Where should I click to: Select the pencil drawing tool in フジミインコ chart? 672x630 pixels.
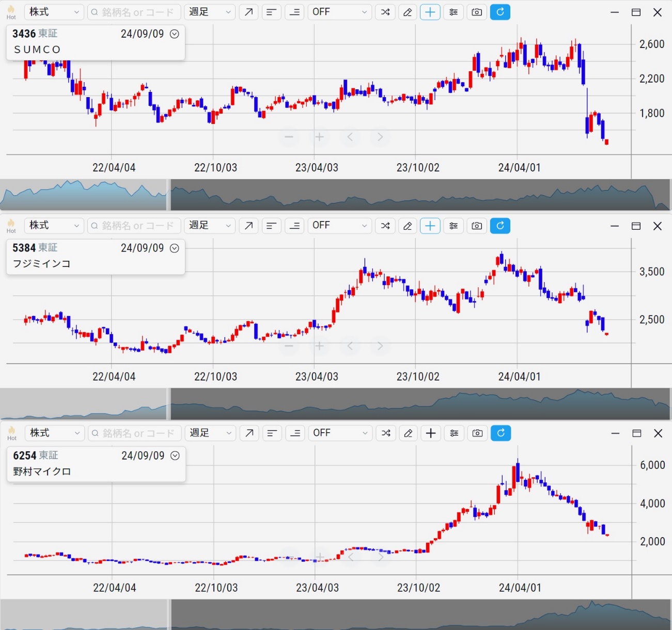coord(408,226)
